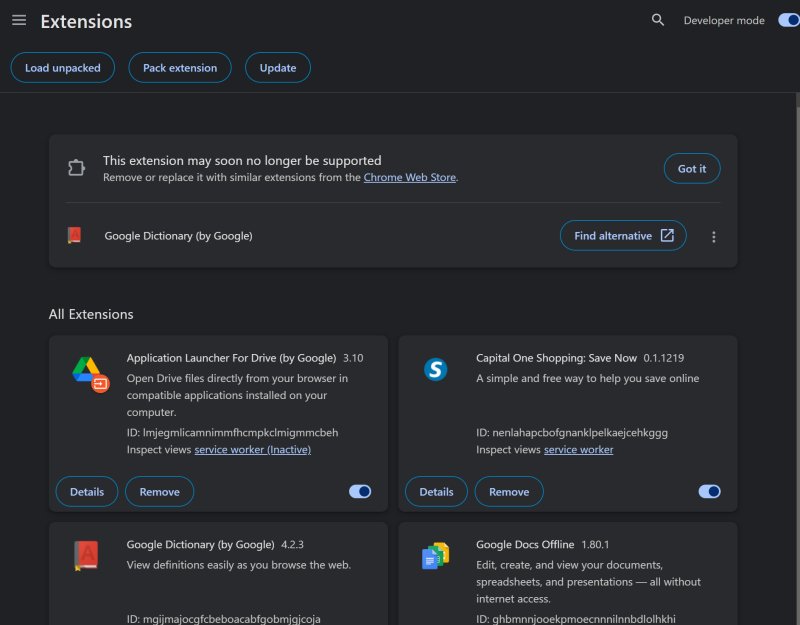Open more options for Google Dictionary warning
800x625 pixels.
[x=714, y=237]
